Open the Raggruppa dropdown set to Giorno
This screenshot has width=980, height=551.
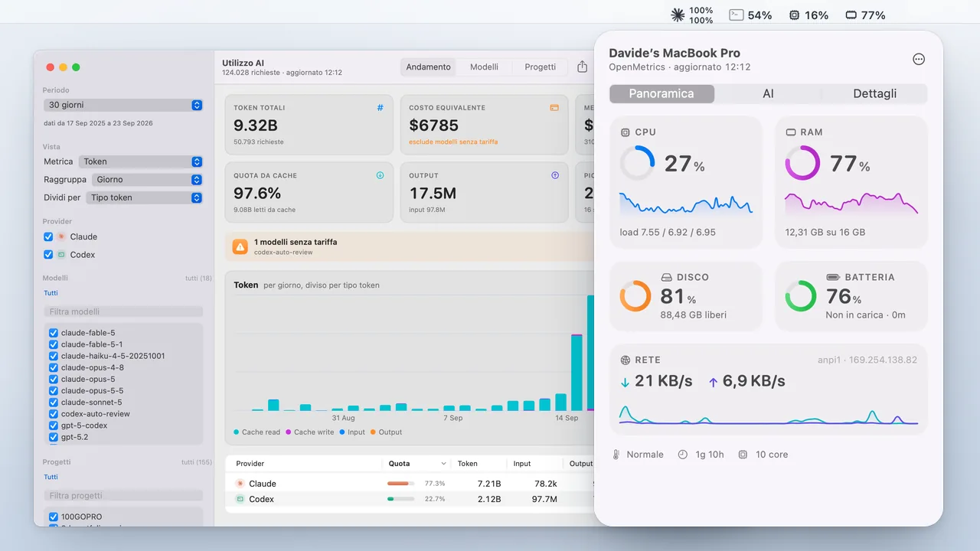(148, 180)
